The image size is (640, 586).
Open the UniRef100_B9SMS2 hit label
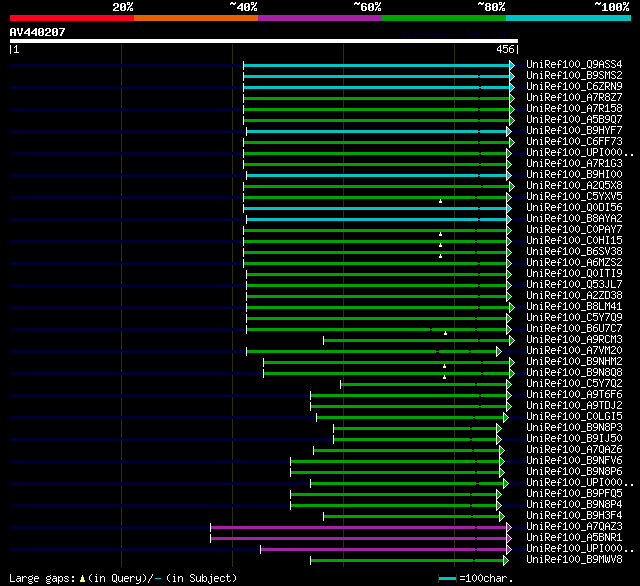[x=574, y=75]
